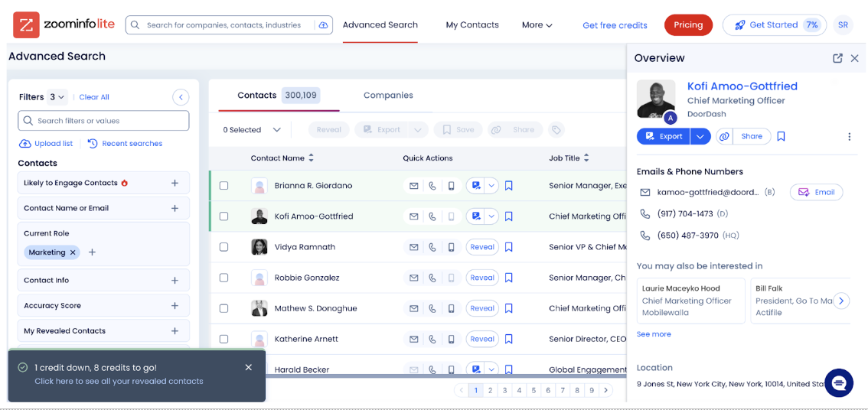The image size is (868, 413).
Task: Expand the Contact Info filter
Action: coord(175,281)
